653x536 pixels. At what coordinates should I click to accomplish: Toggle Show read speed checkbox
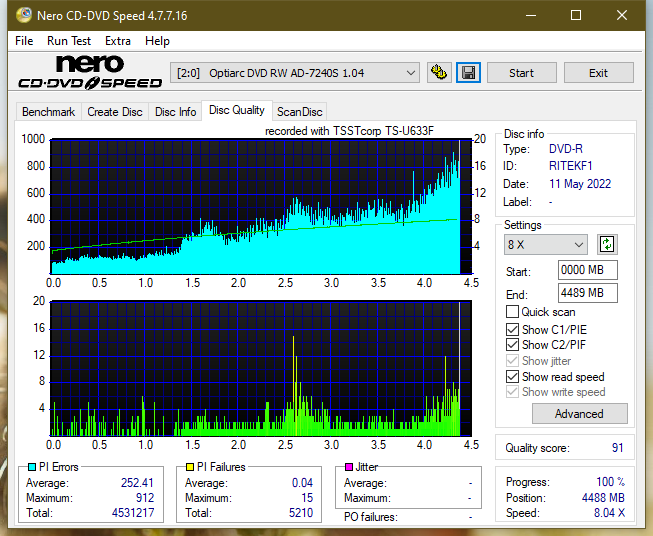512,376
